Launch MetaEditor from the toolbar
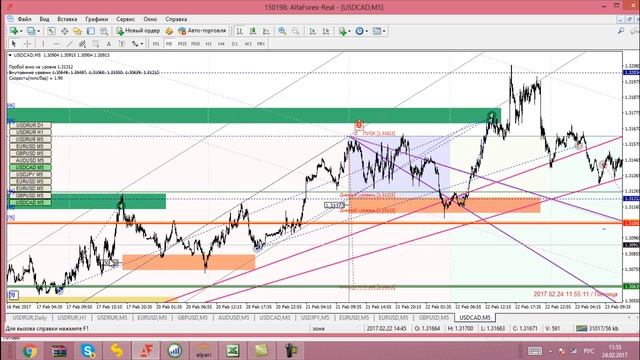Screen dimensions: 640x360 (169, 31)
